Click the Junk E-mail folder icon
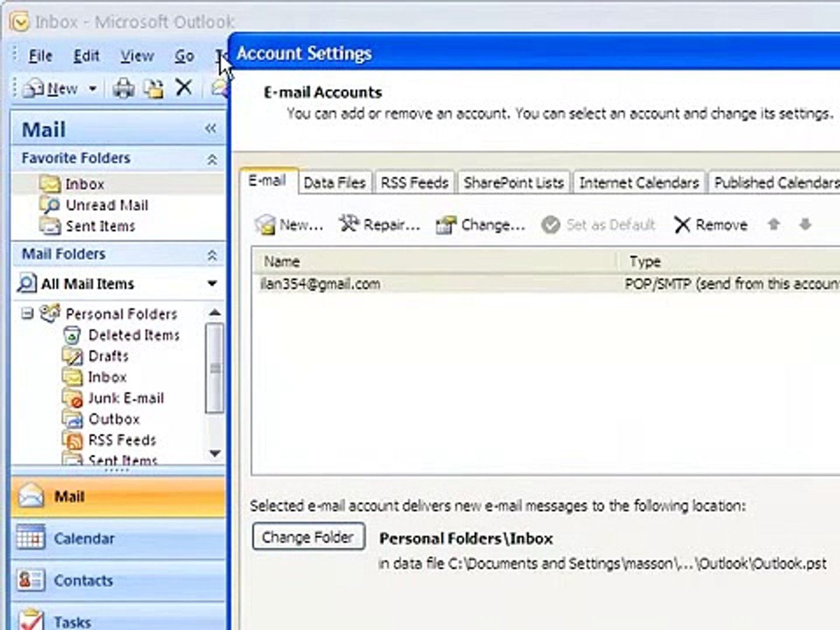The image size is (840, 630). (x=72, y=398)
